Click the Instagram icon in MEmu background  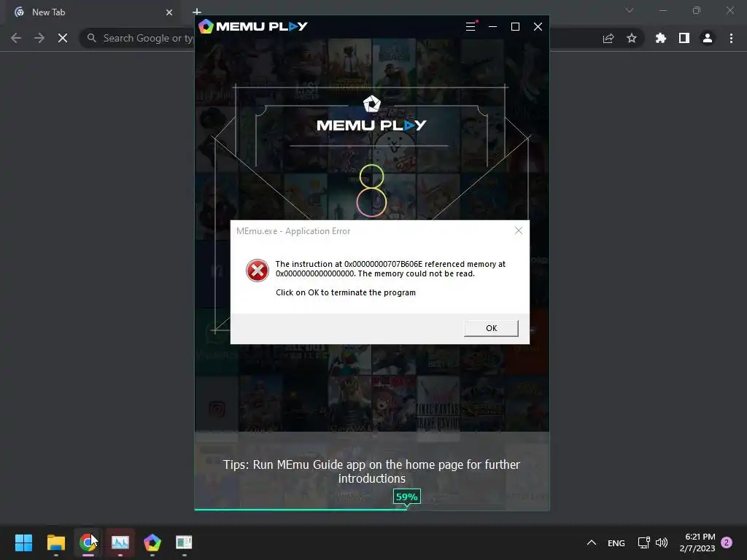(x=217, y=408)
